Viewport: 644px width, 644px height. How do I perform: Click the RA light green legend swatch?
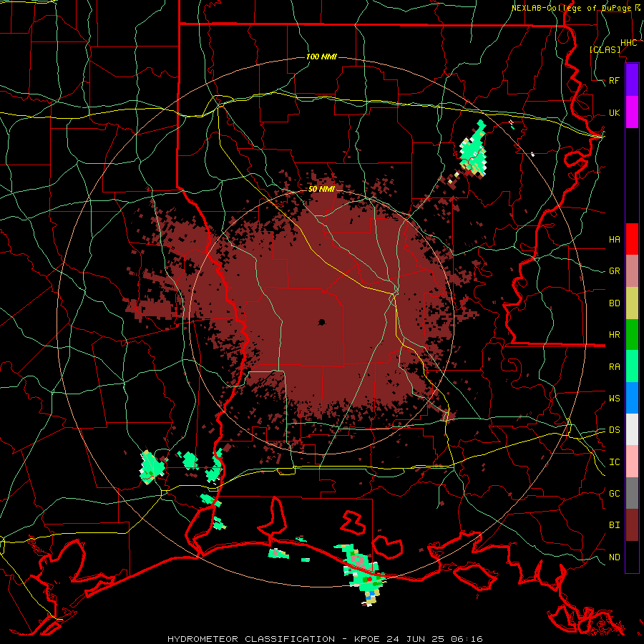(632, 366)
